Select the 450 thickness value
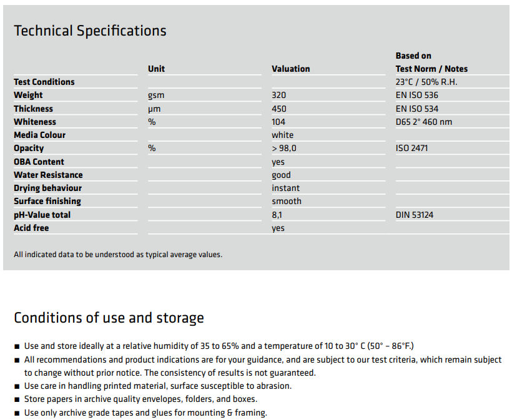 (279, 109)
